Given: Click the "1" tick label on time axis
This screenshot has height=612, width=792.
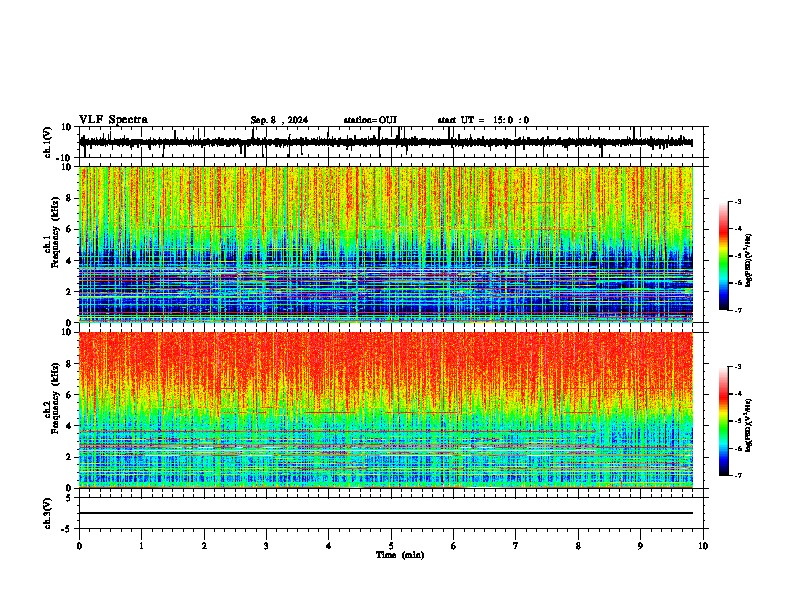Looking at the screenshot, I should 141,546.
